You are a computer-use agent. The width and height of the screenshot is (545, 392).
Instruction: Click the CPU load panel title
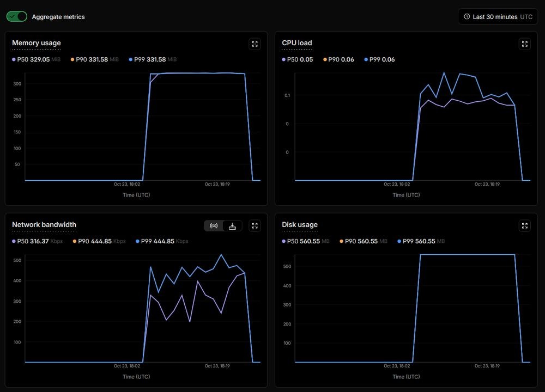[297, 43]
